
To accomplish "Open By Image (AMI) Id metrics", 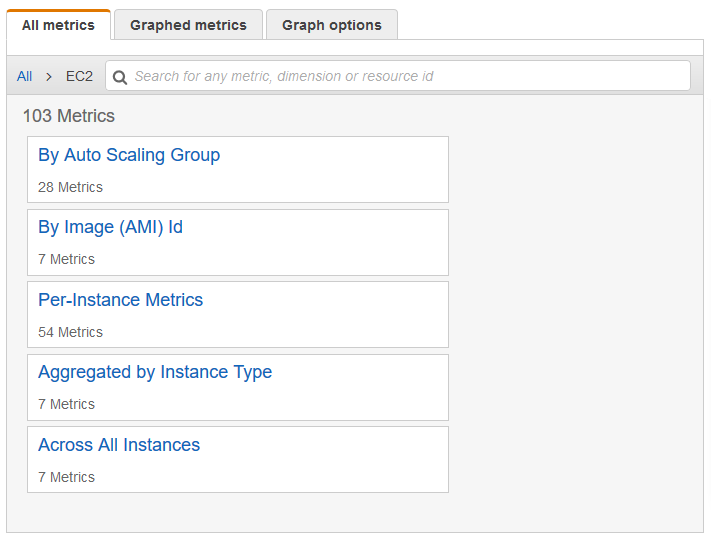I will [110, 227].
